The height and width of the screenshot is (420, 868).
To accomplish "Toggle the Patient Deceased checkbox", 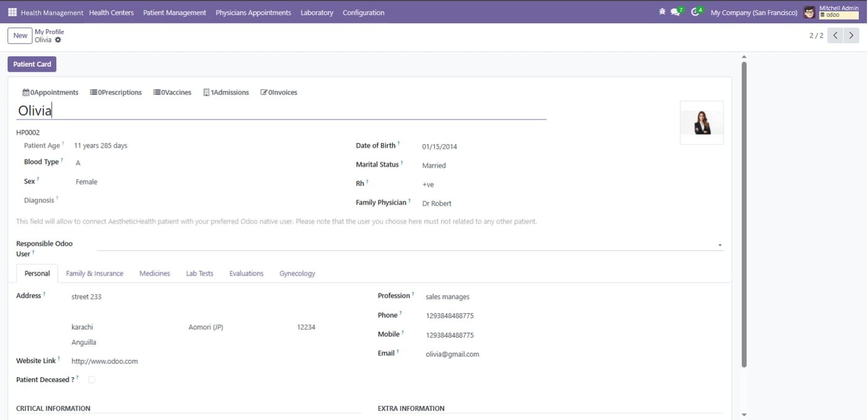I will tap(92, 380).
